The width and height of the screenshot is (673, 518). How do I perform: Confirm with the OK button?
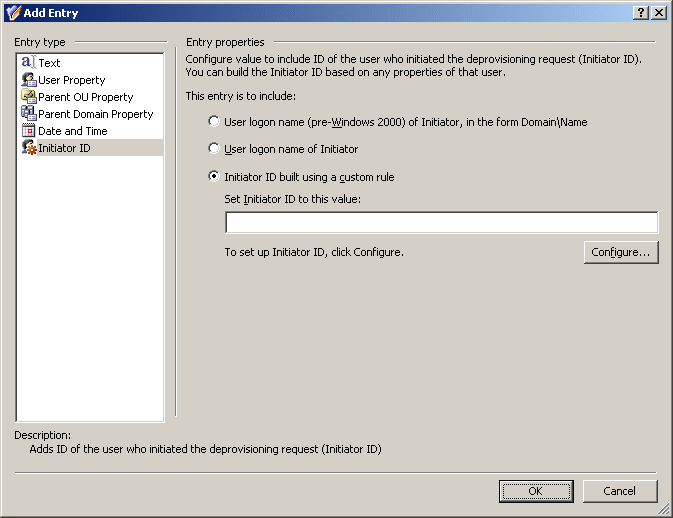[x=536, y=491]
